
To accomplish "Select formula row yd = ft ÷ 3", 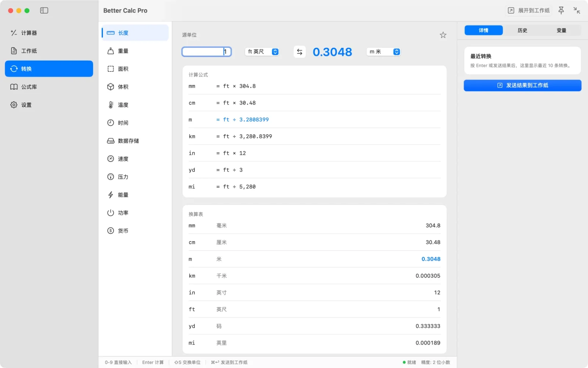I will [x=315, y=170].
